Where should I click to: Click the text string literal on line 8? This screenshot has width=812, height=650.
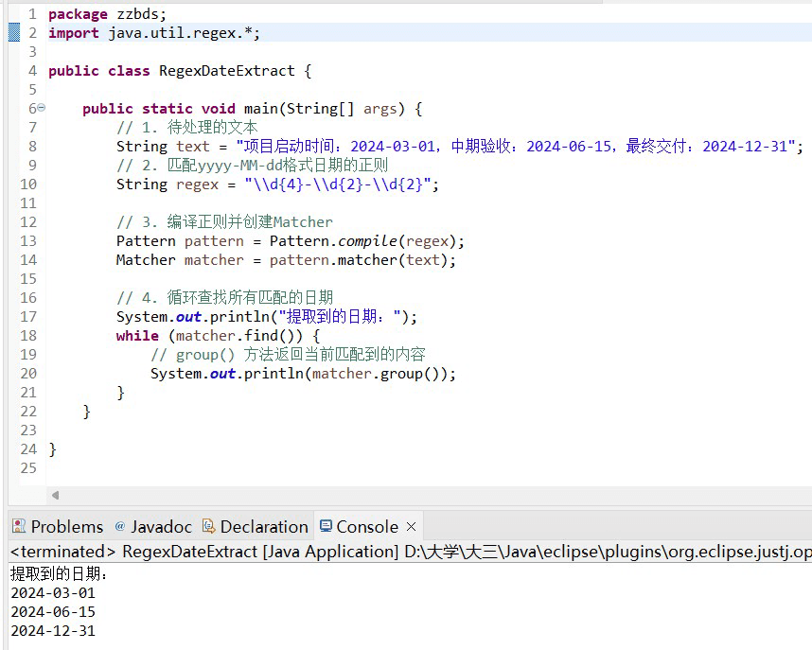pyautogui.click(x=515, y=147)
